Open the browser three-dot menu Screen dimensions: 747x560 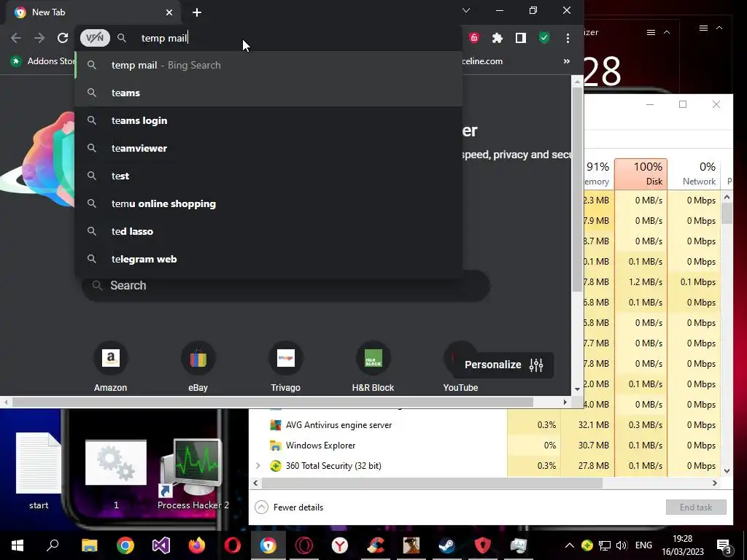point(568,38)
